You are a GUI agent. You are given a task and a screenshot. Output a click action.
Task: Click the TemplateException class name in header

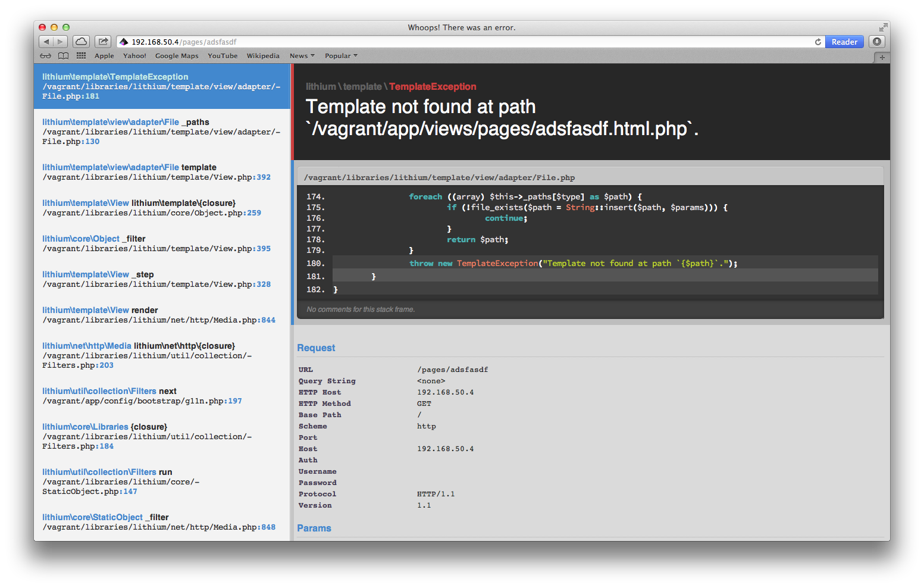[433, 87]
